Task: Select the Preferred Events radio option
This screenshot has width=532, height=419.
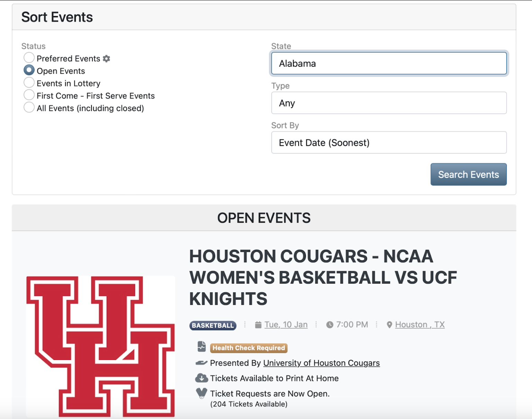Action: (x=29, y=57)
